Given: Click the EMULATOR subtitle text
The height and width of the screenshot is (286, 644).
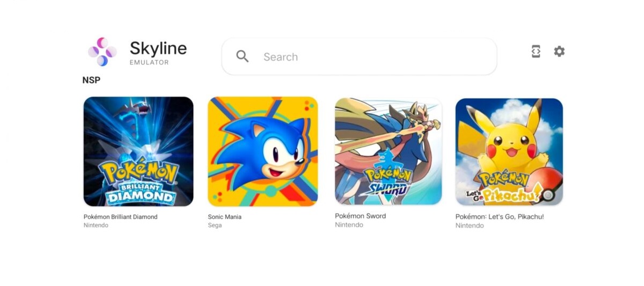Looking at the screenshot, I should tap(149, 62).
